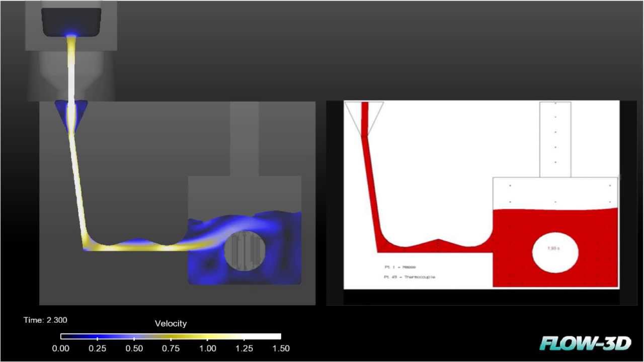
Task: Click the 1.00 tick label on scale
Action: click(x=207, y=348)
